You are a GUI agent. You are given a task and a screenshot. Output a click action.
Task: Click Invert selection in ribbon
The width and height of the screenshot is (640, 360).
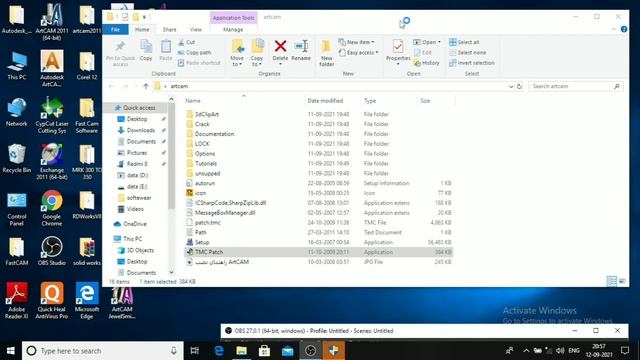(471, 63)
